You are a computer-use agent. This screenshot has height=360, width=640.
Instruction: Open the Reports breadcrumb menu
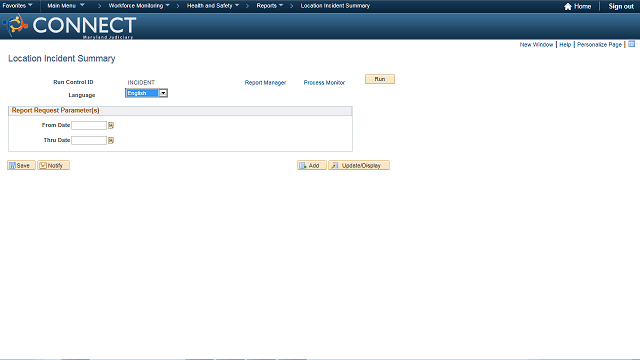pos(269,6)
